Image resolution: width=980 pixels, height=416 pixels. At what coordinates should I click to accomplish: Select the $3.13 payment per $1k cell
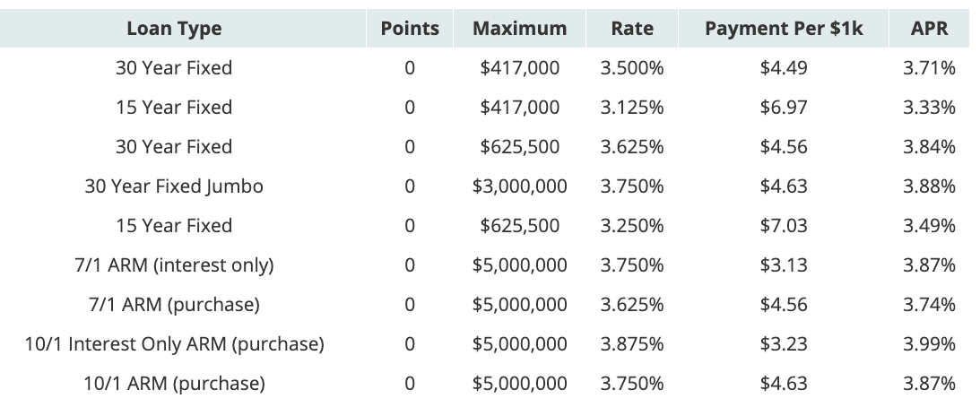(784, 264)
